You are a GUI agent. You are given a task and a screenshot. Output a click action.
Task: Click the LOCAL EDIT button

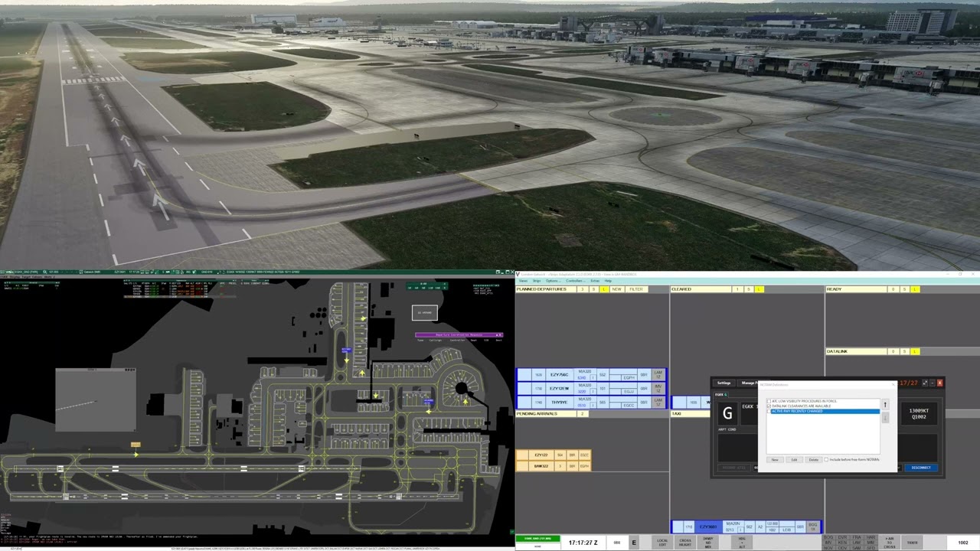[662, 543]
